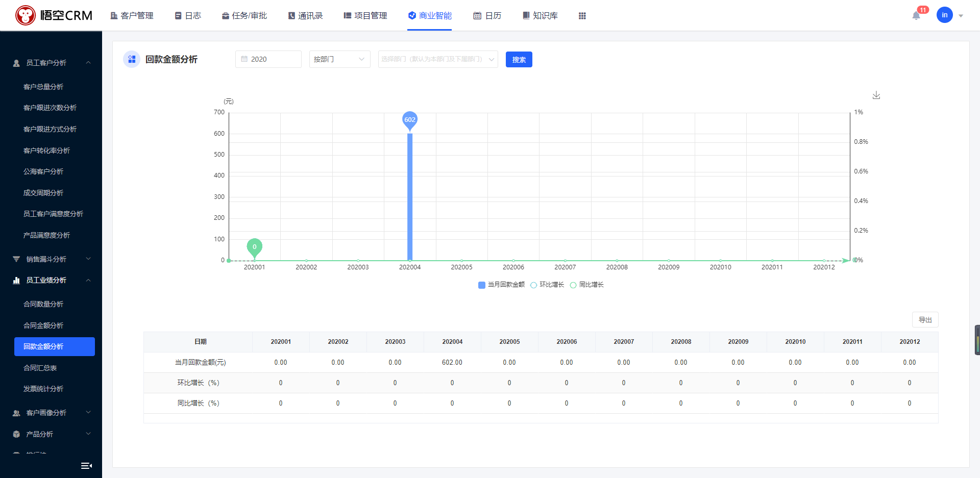Click the 602.00 cell in the table
980x478 pixels.
pyautogui.click(x=452, y=362)
